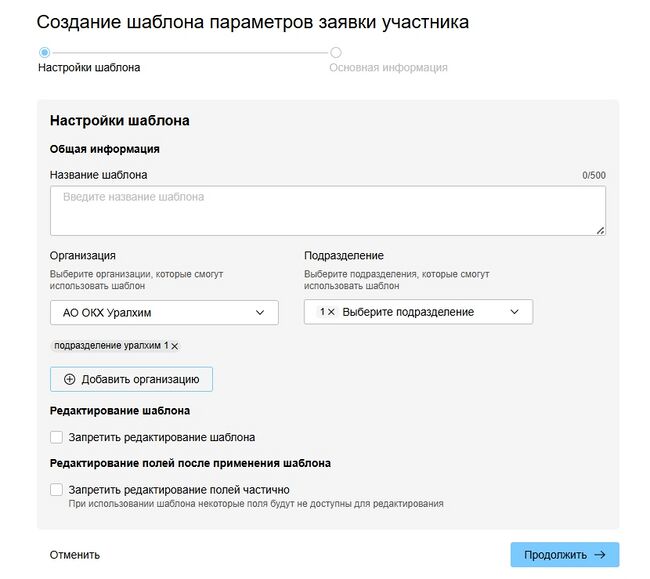
Task: Click the textarea resize handle
Action: click(x=600, y=230)
